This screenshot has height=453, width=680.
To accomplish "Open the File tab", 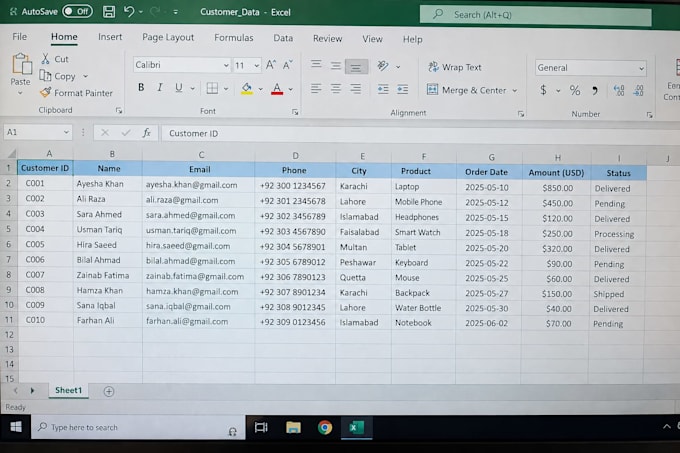I will pos(20,37).
